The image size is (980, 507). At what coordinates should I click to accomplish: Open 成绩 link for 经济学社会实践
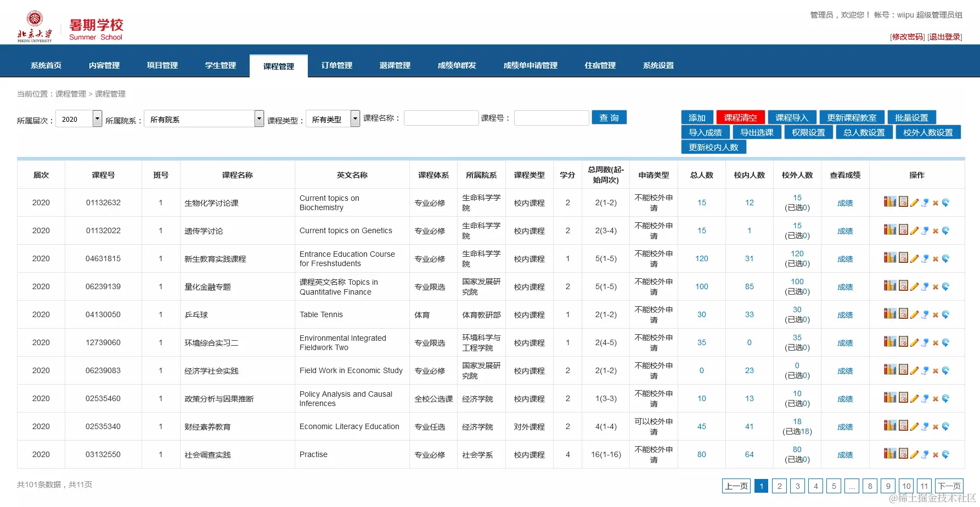click(845, 370)
